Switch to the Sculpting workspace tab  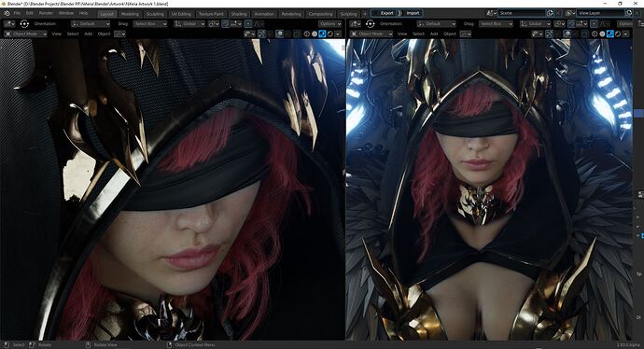pos(155,14)
